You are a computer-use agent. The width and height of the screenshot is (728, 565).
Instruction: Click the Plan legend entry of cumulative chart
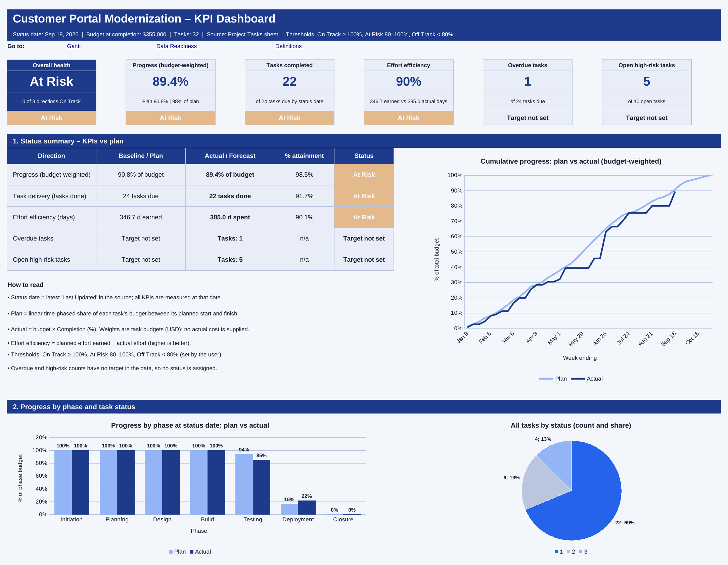[x=553, y=379]
